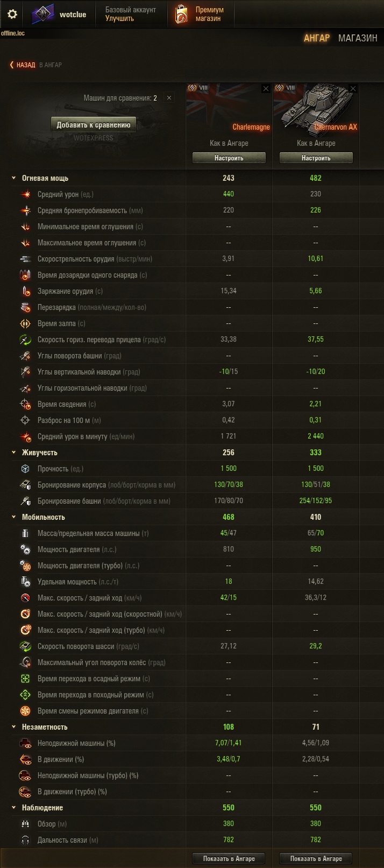384x868 pixels.
Task: Remove Charlemagne from comparison
Action: point(266,89)
